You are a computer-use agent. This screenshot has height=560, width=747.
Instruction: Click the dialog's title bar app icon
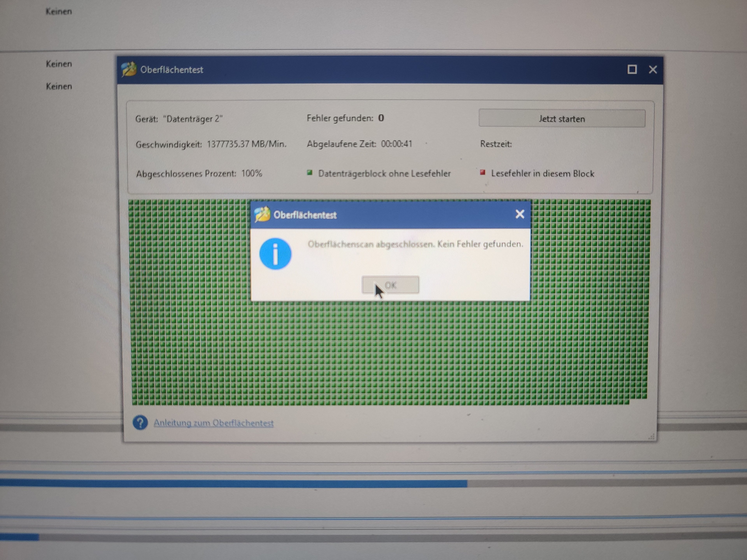click(x=262, y=214)
